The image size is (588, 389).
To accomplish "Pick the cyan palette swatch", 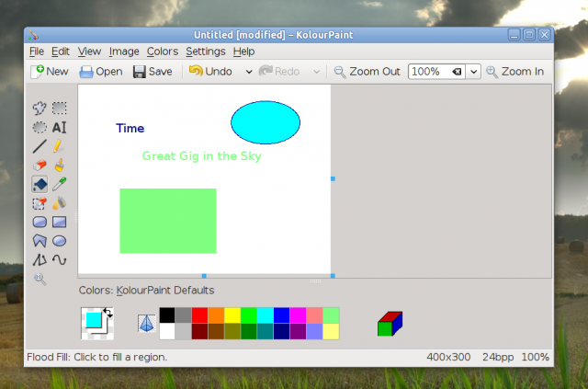I will click(266, 315).
